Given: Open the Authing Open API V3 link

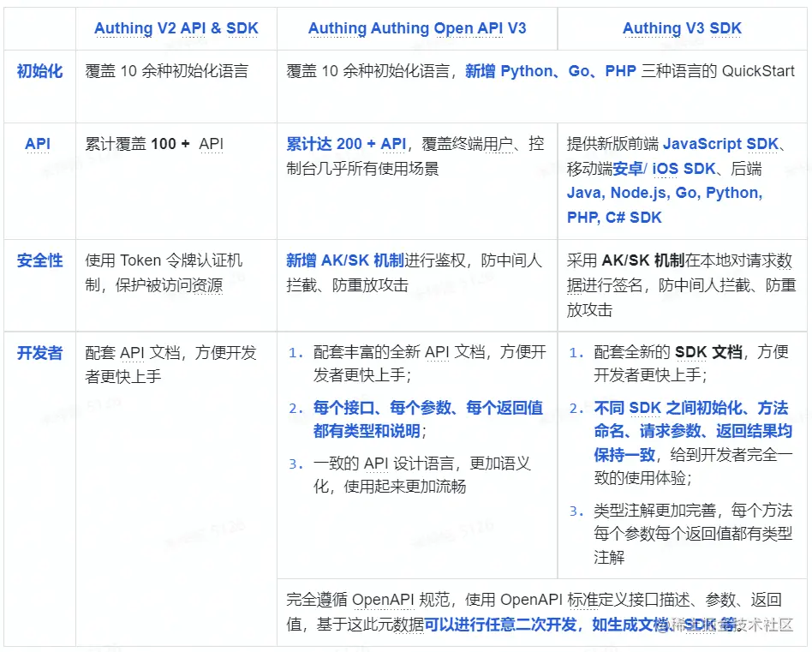Looking at the screenshot, I should (x=417, y=28).
